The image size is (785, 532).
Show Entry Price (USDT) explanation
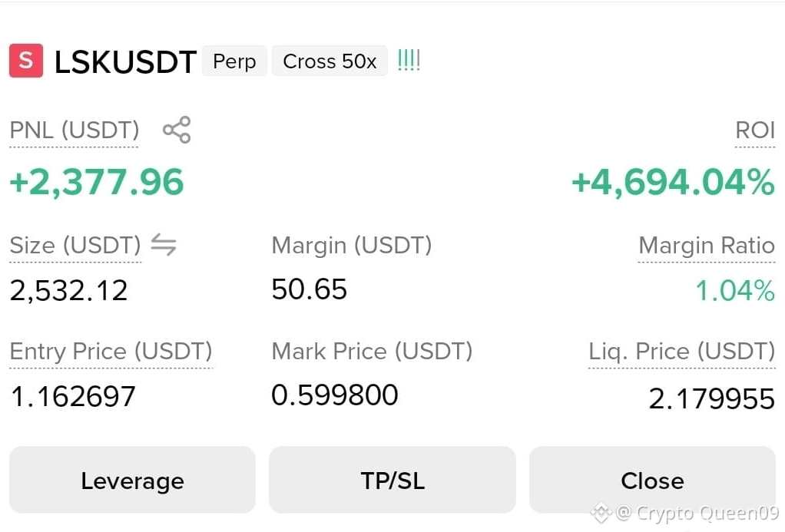(x=111, y=351)
